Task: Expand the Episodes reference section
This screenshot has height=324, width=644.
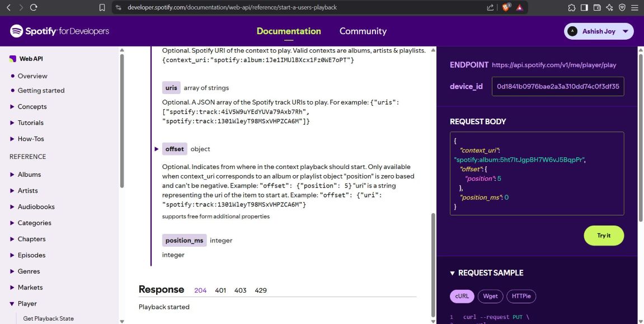Action: coord(12,255)
